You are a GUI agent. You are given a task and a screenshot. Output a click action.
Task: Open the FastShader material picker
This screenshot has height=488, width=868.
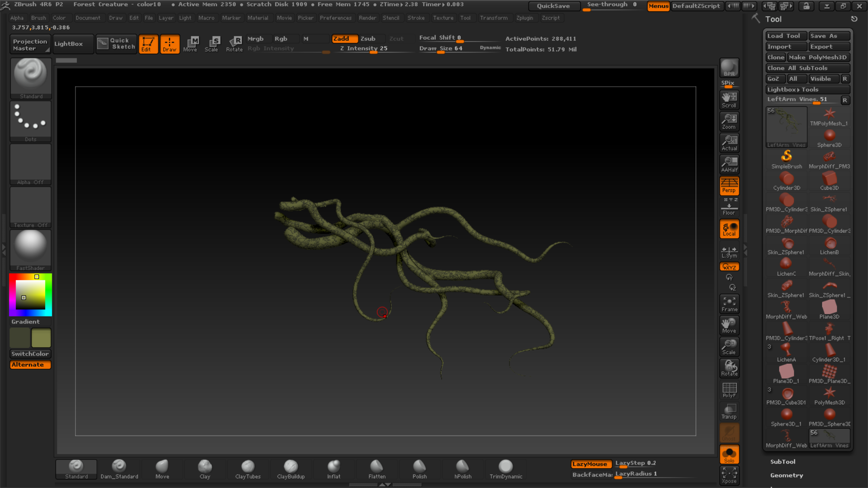pyautogui.click(x=31, y=250)
